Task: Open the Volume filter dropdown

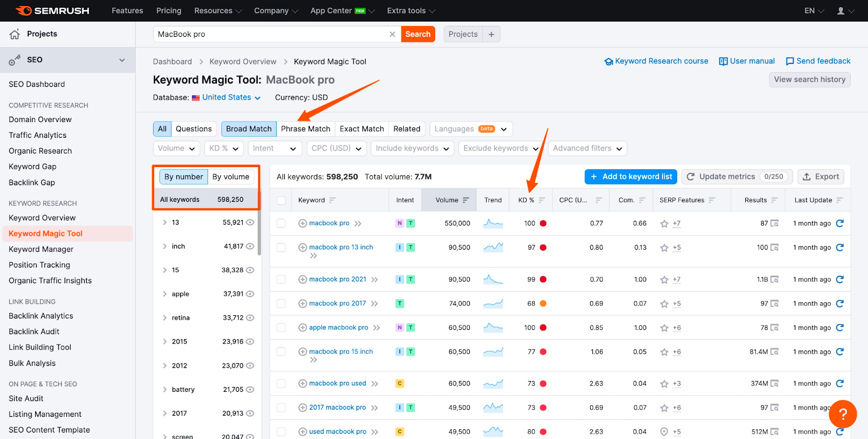Action: (177, 148)
